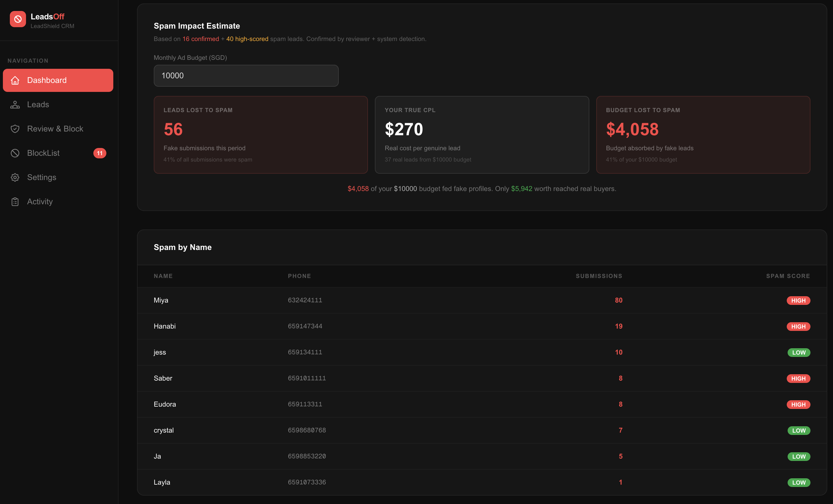
Task: Click the SUBMISSIONS column header
Action: (x=599, y=276)
